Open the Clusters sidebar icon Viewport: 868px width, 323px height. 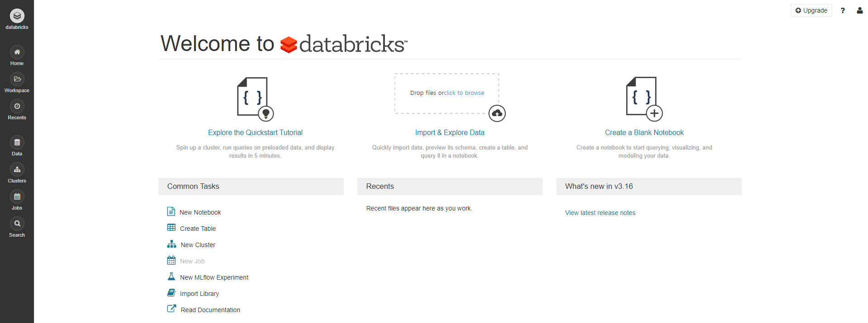coord(17,170)
